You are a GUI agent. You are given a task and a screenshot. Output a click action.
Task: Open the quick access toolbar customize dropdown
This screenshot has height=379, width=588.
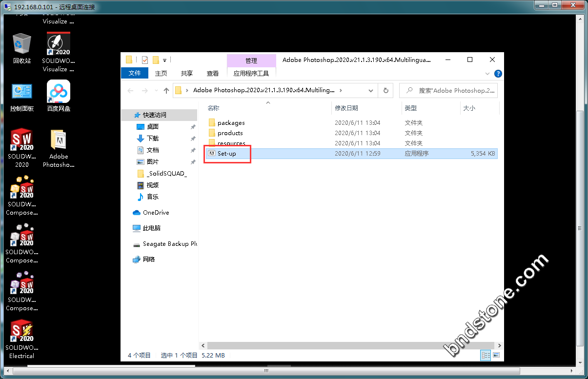(165, 60)
